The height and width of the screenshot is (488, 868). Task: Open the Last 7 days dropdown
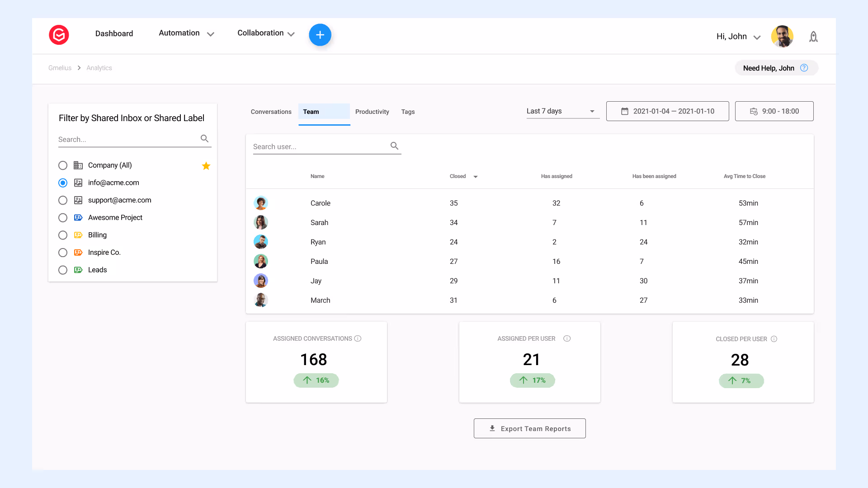coord(562,111)
